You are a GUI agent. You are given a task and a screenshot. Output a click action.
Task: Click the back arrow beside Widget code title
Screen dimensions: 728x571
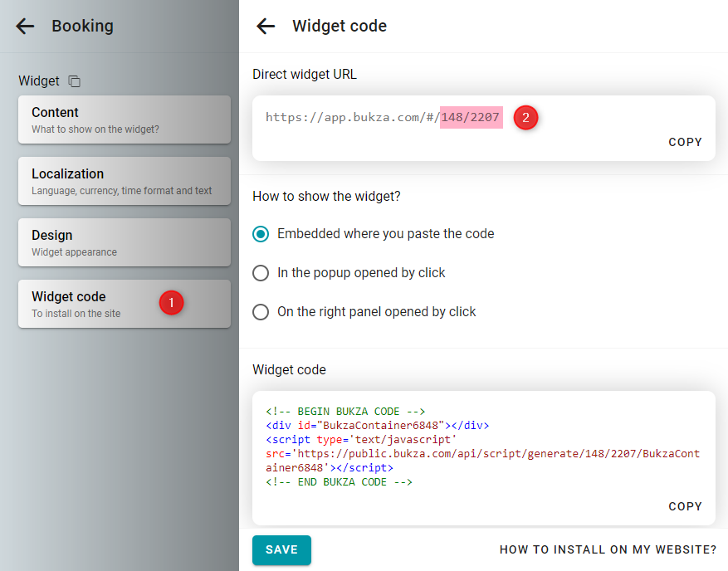pyautogui.click(x=266, y=27)
